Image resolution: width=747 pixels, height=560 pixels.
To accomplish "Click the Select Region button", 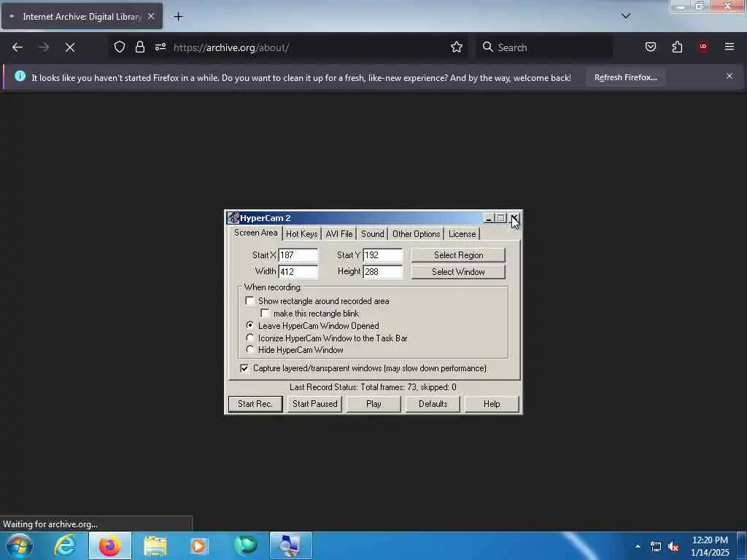I will [458, 255].
